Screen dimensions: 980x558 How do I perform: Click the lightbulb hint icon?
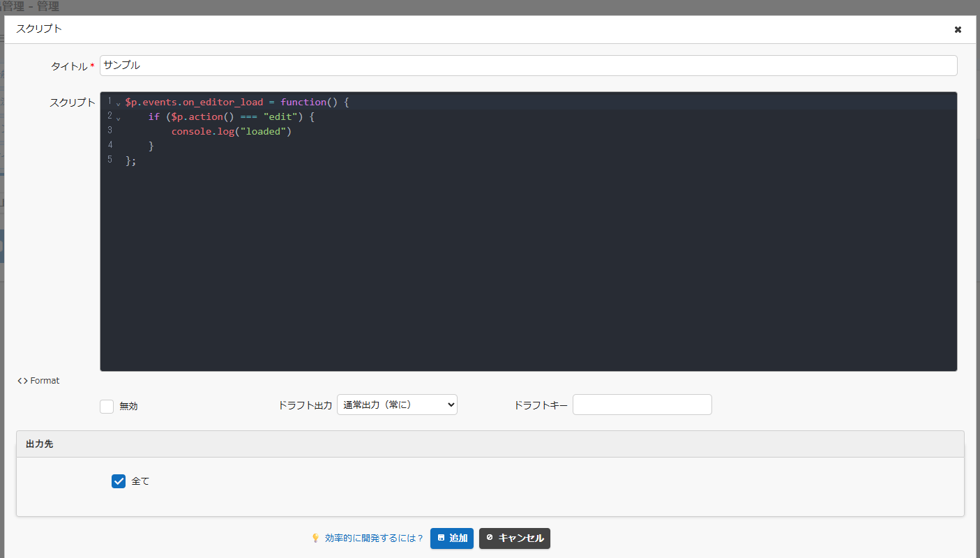[315, 538]
